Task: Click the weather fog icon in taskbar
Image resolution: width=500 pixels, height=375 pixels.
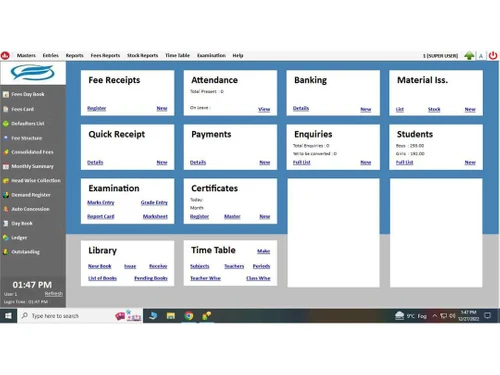Action: 399,316
